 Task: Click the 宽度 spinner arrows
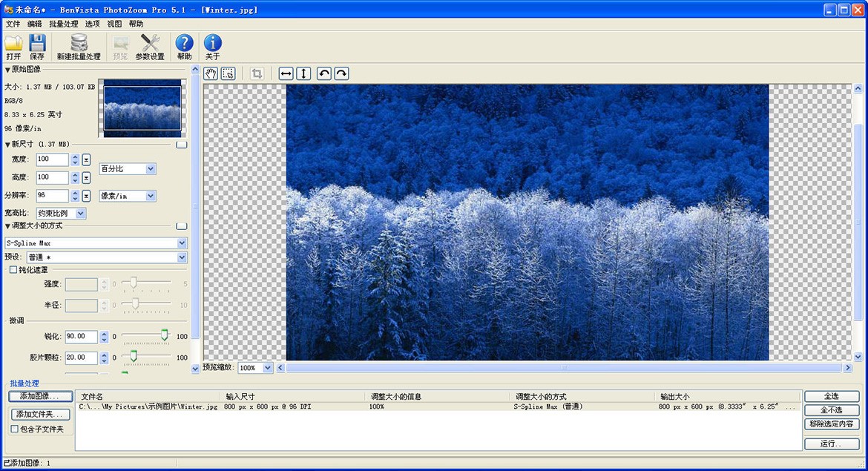75,160
